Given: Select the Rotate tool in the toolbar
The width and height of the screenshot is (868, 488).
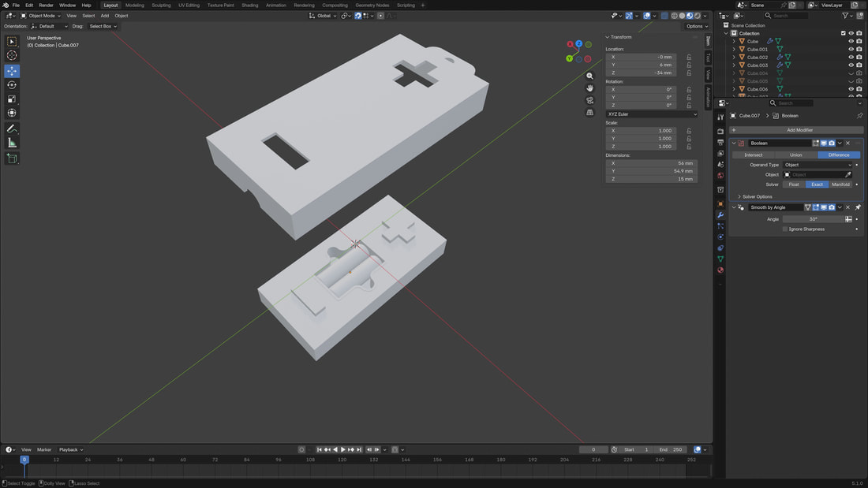Looking at the screenshot, I should coord(12,85).
